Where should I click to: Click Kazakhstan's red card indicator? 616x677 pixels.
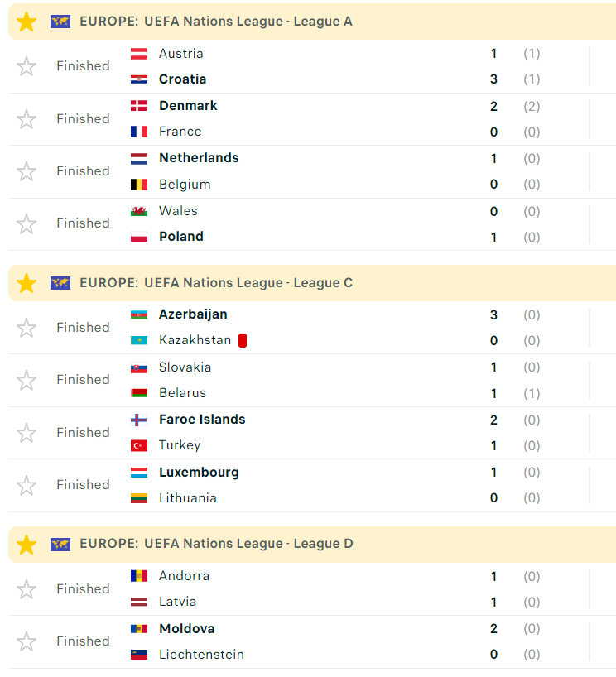(243, 340)
